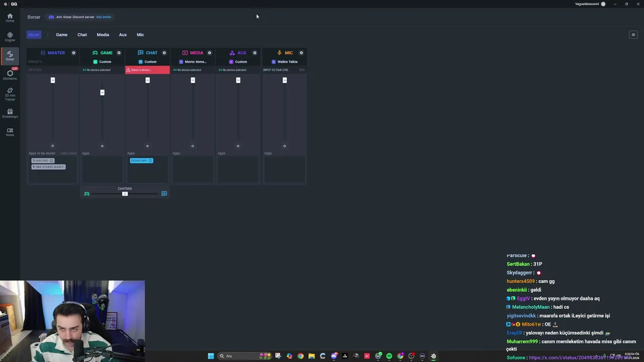Image resolution: width=644 pixels, height=362 pixels.
Task: Mute the AUX channel
Action: click(x=238, y=146)
